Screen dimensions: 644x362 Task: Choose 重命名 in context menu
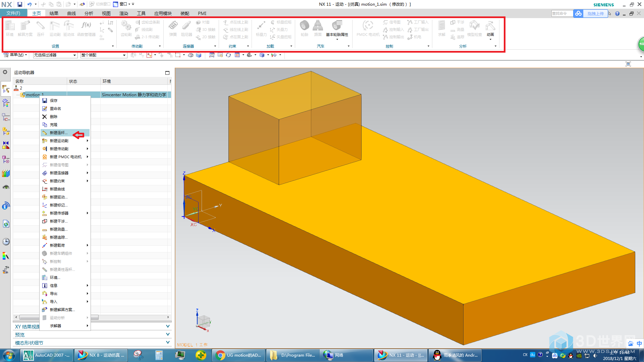tap(65, 109)
